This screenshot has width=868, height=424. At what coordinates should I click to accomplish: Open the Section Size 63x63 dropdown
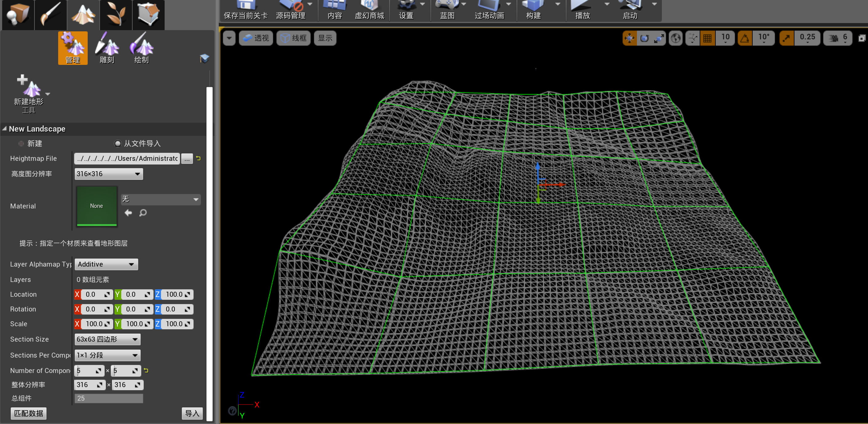point(107,339)
